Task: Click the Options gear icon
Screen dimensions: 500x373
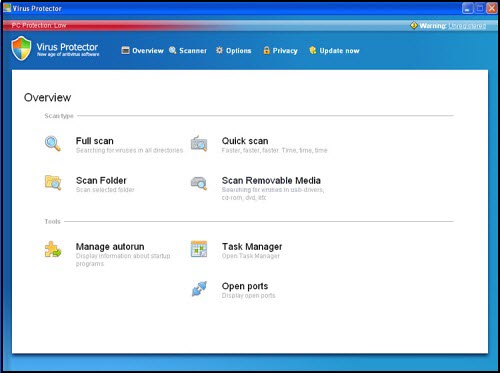Action: pyautogui.click(x=219, y=50)
